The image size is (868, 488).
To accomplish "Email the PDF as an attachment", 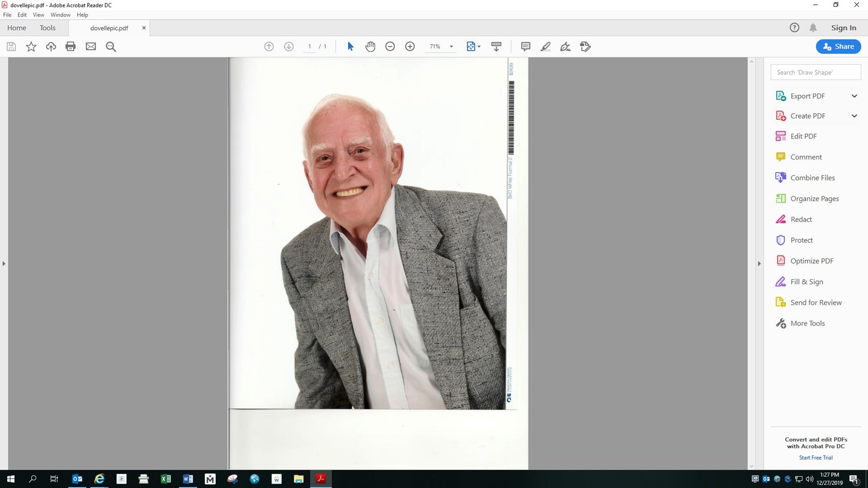I will pyautogui.click(x=91, y=46).
